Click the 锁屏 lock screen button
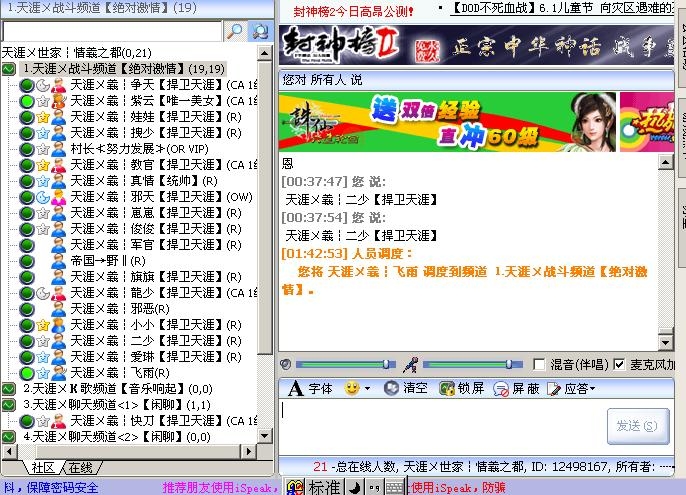The image size is (686, 495). pos(461,388)
